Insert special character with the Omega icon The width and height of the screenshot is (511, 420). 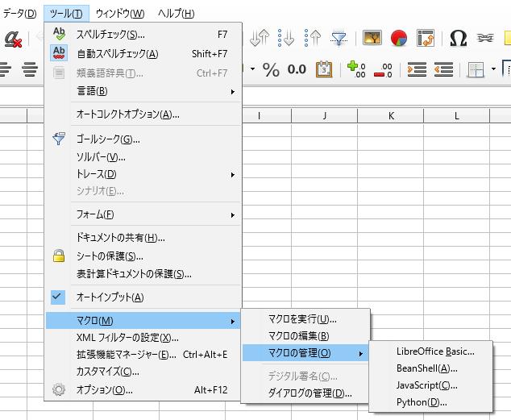458,38
